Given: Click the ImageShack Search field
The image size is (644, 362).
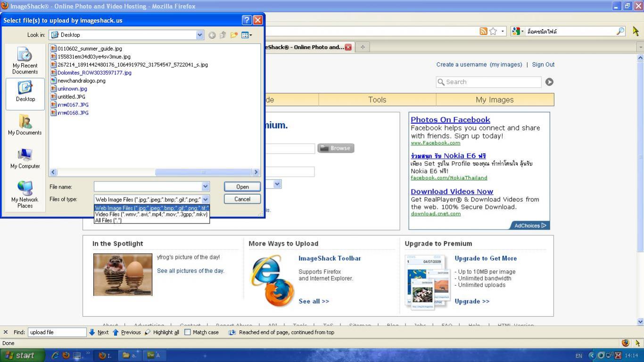Looking at the screenshot, I should [x=488, y=82].
